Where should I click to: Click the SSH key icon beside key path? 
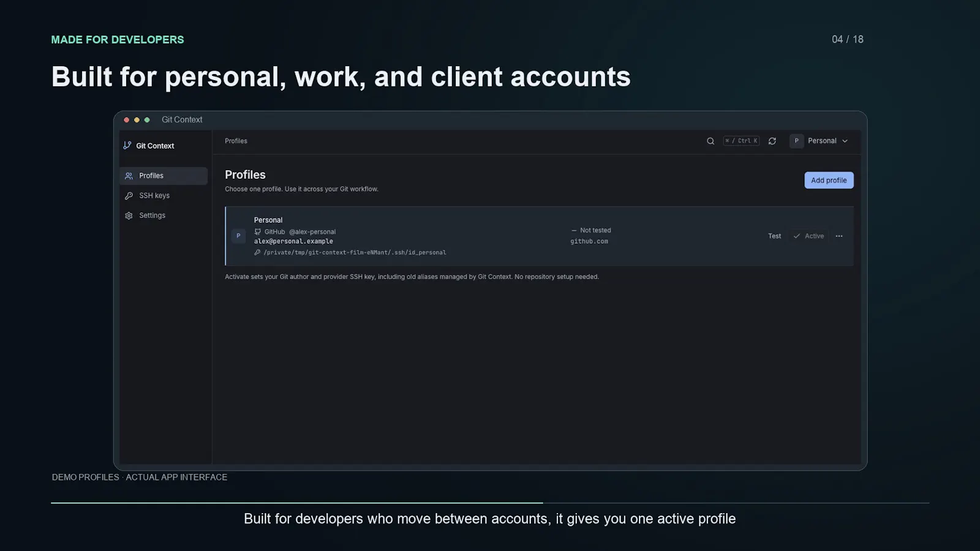tap(258, 252)
